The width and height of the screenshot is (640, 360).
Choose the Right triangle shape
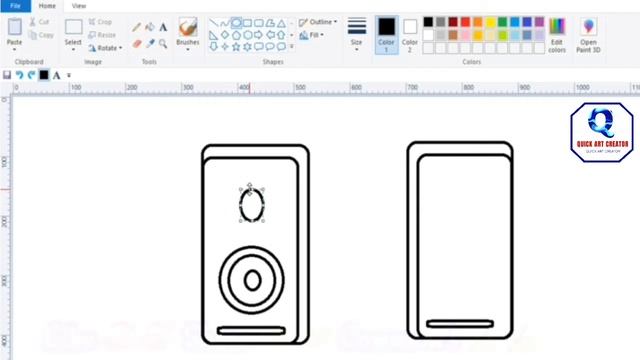[x=213, y=35]
